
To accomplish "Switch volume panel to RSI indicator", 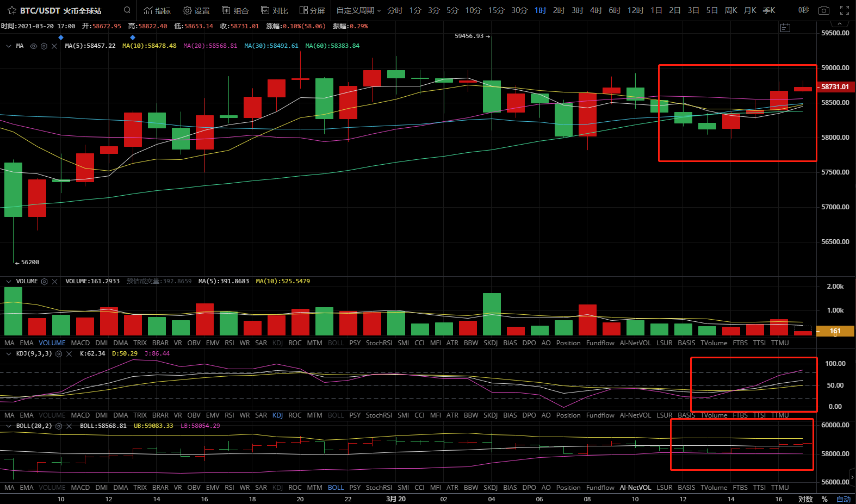I will [x=229, y=343].
